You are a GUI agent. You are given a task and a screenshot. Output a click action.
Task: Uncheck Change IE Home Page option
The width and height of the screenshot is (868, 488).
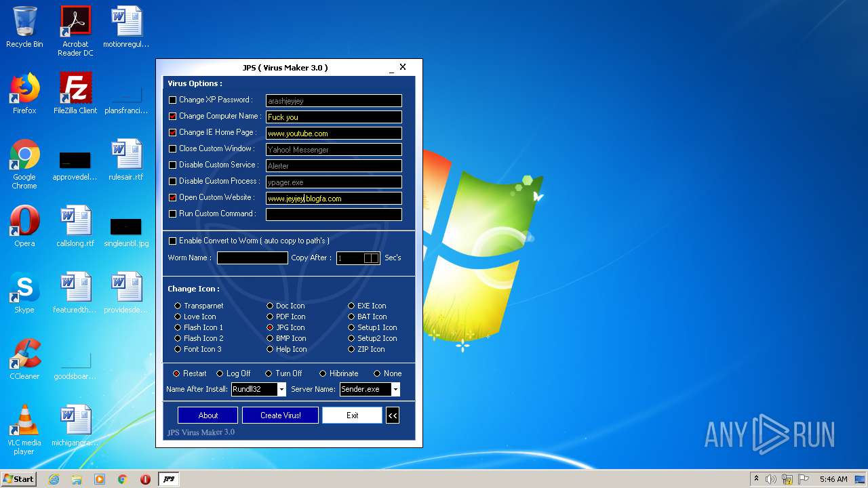point(172,132)
